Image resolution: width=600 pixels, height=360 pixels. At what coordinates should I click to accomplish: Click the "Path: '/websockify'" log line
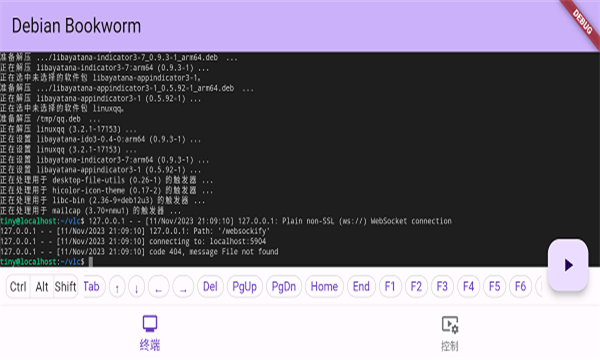coord(135,231)
